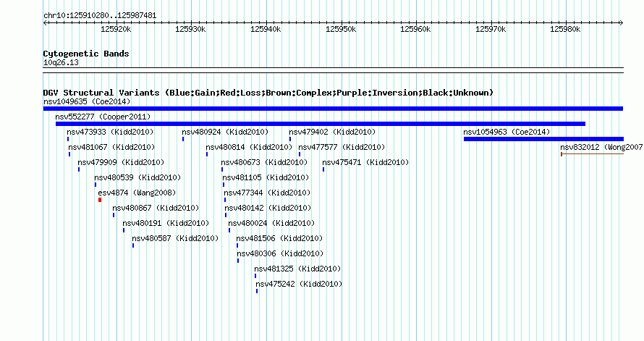Click blue marker under nsv480814
This screenshot has width=644, height=341.
click(207, 154)
